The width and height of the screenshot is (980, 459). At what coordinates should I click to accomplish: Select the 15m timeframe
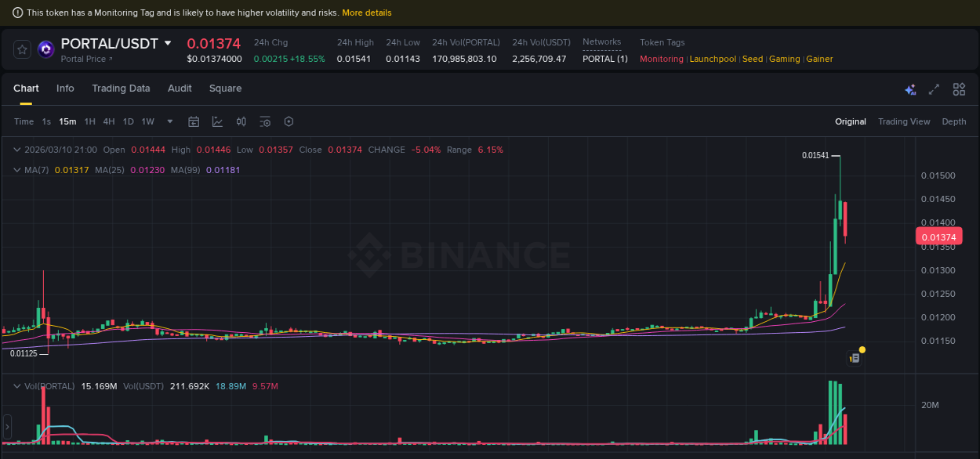click(x=67, y=121)
